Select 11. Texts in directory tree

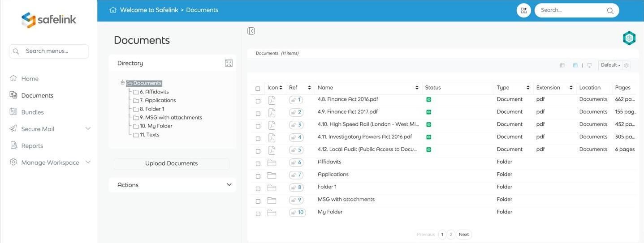coord(149,135)
